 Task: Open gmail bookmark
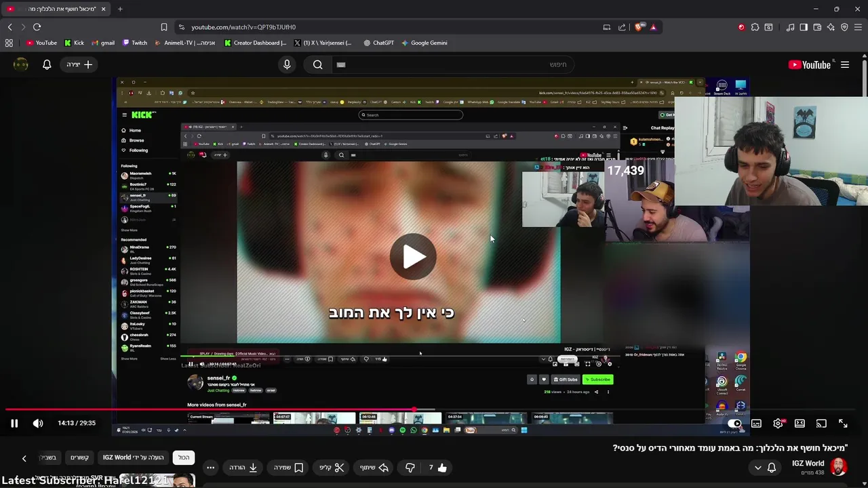click(102, 43)
